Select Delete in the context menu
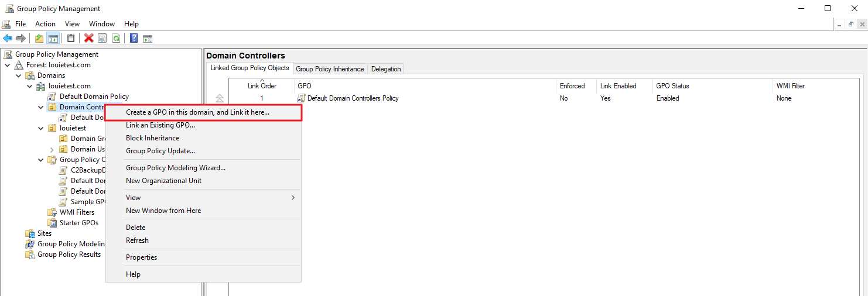The height and width of the screenshot is (296, 868). point(203,228)
